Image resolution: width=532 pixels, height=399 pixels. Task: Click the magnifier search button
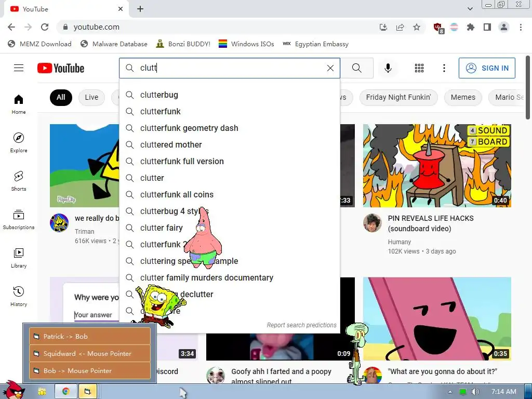tap(356, 68)
